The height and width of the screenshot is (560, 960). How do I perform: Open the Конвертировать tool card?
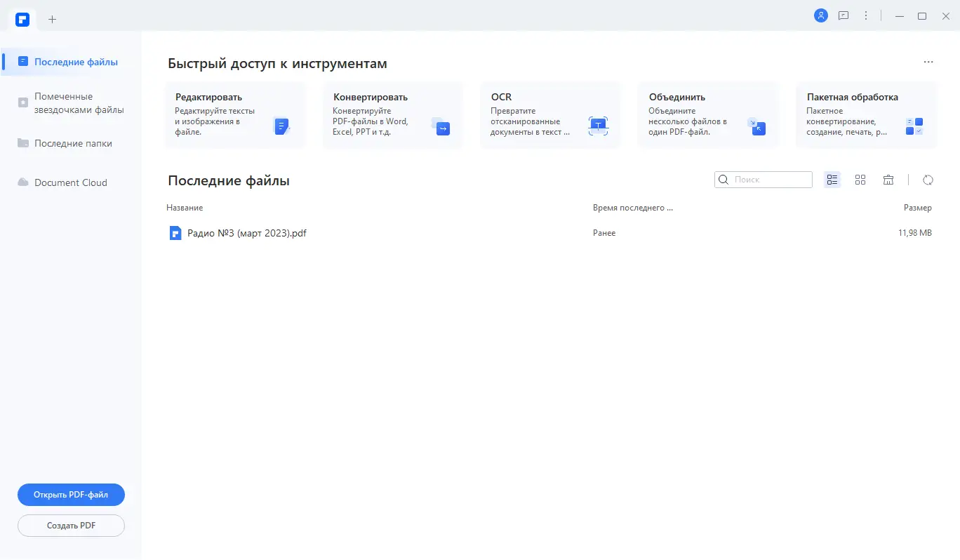[x=393, y=115]
